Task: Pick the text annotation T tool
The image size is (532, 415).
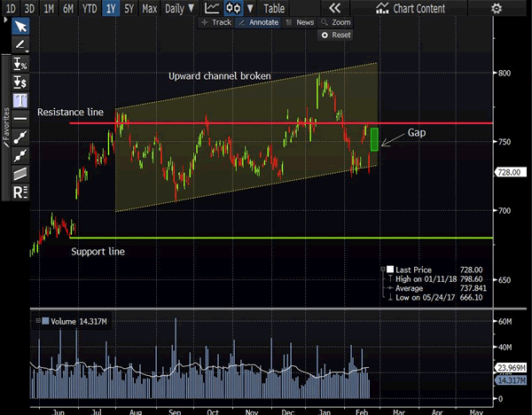Action: click(20, 100)
